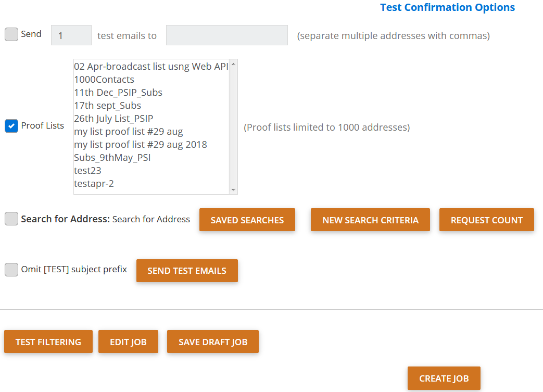
Task: Pick 17th sept_Subs list entry
Action: 151,106
